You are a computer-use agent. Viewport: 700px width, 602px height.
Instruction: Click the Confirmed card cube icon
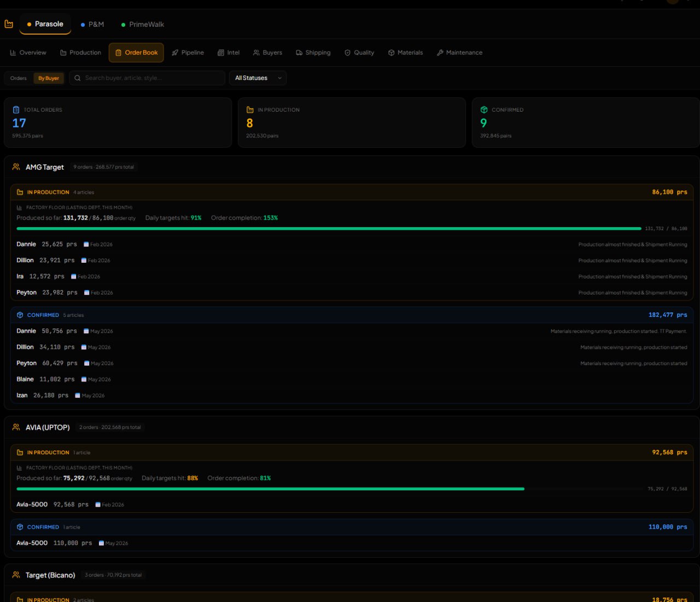(x=484, y=110)
